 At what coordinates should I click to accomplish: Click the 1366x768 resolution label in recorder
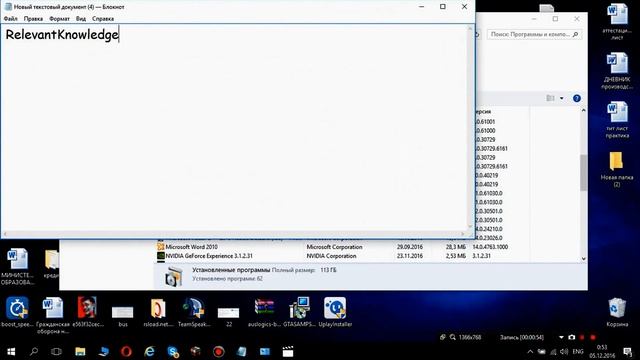click(470, 338)
